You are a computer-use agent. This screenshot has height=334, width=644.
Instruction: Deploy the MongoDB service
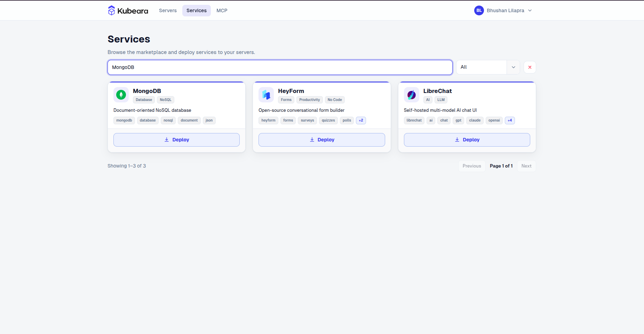click(176, 140)
